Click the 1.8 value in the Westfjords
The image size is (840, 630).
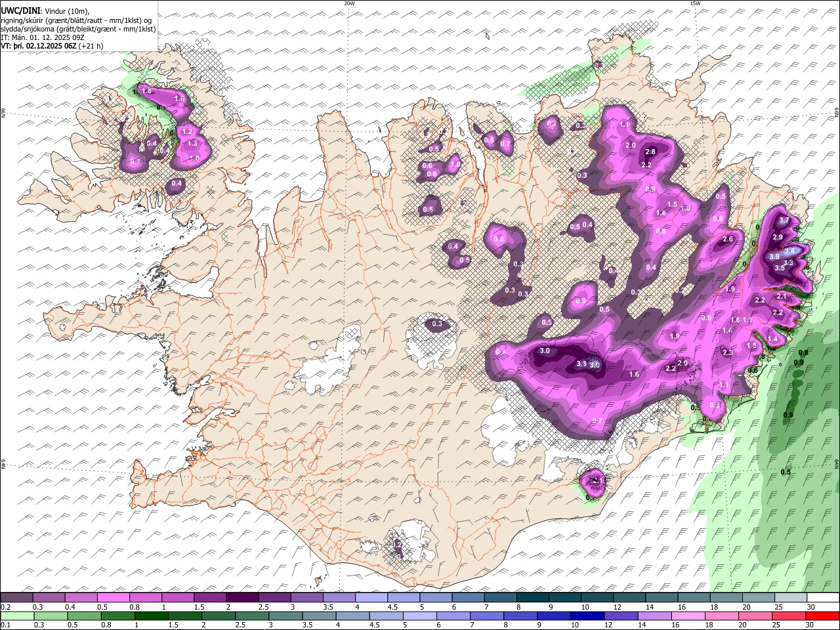[x=147, y=91]
